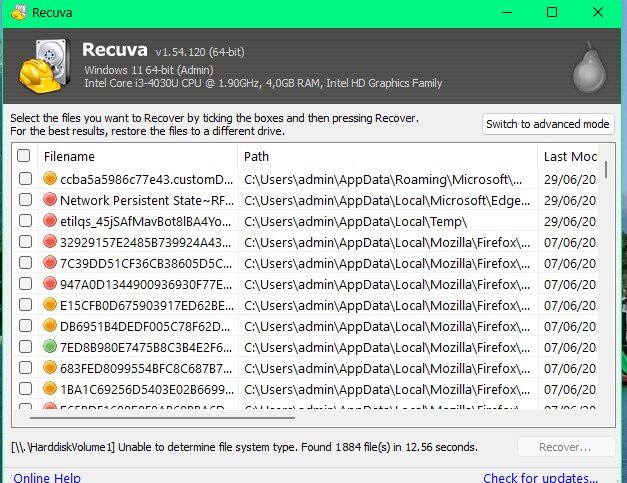Click Switch to advanced mode button

click(548, 124)
